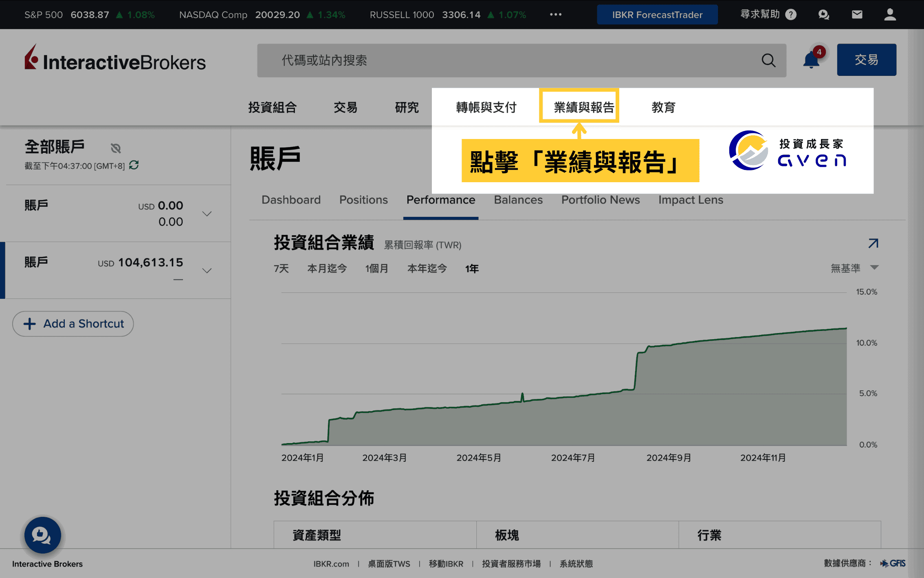This screenshot has height=578, width=924.
Task: Click the GFIS data provider logo
Action: pos(893,563)
